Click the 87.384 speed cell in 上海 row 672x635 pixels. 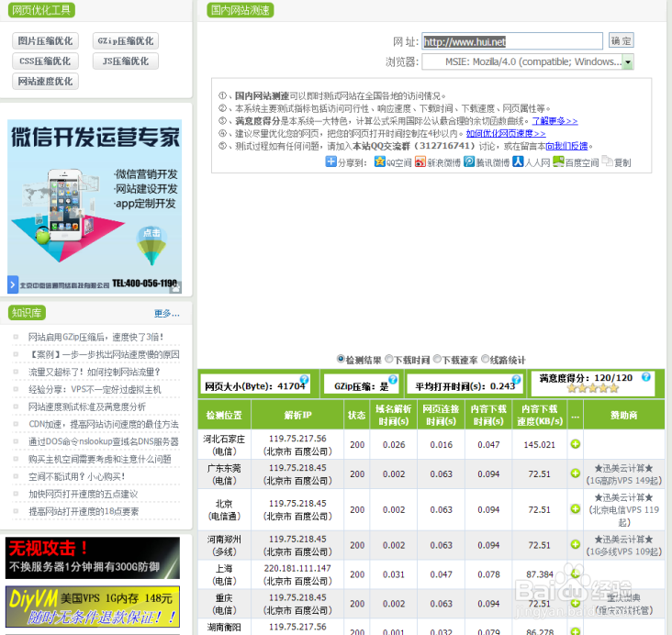pos(540,574)
